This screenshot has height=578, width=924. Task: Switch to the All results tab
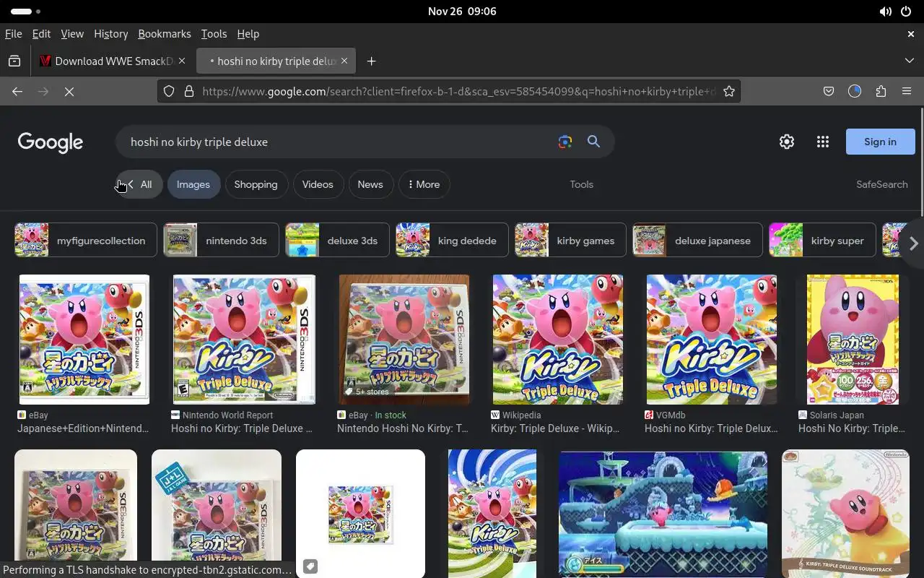point(139,184)
